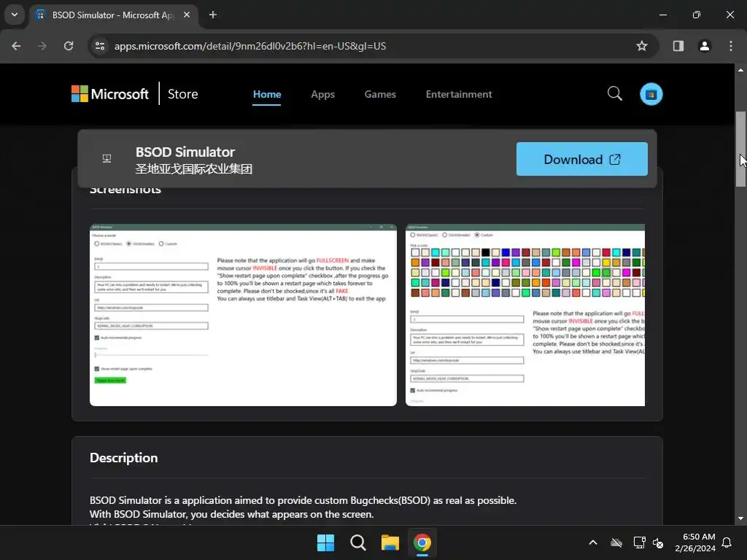This screenshot has height=560, width=747.
Task: Open a new browser tab
Action: click(213, 15)
